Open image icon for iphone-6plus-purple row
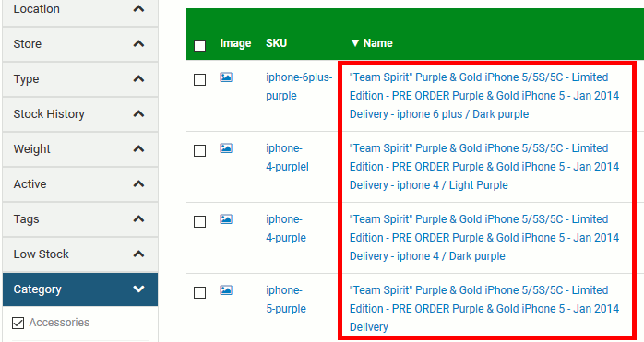Viewport: 644px width, 342px height. pos(226,77)
